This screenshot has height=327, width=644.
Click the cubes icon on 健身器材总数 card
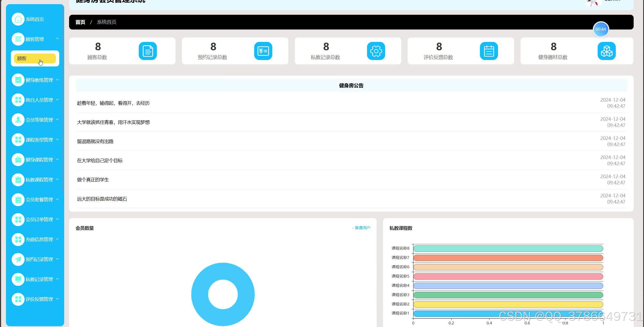pos(606,51)
